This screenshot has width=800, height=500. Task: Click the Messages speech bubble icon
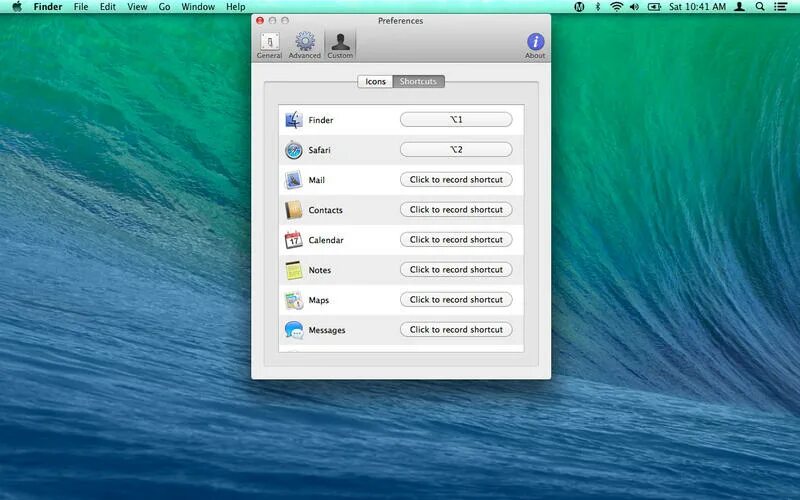click(x=294, y=330)
